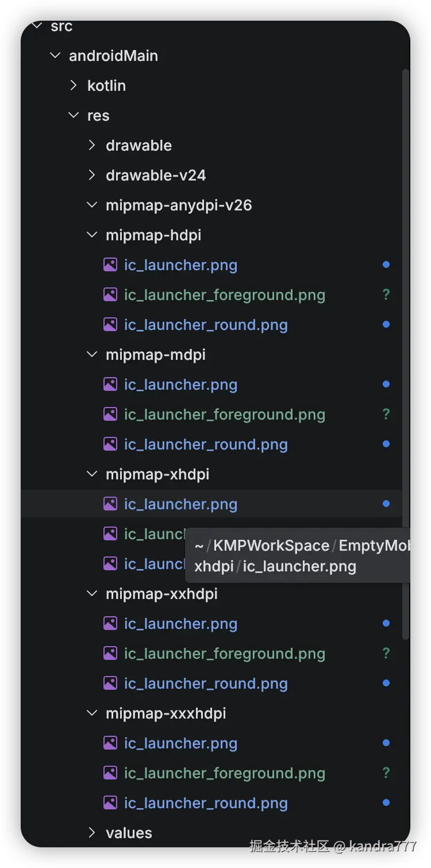
Task: Select the androidMain folder name
Action: [x=113, y=56]
